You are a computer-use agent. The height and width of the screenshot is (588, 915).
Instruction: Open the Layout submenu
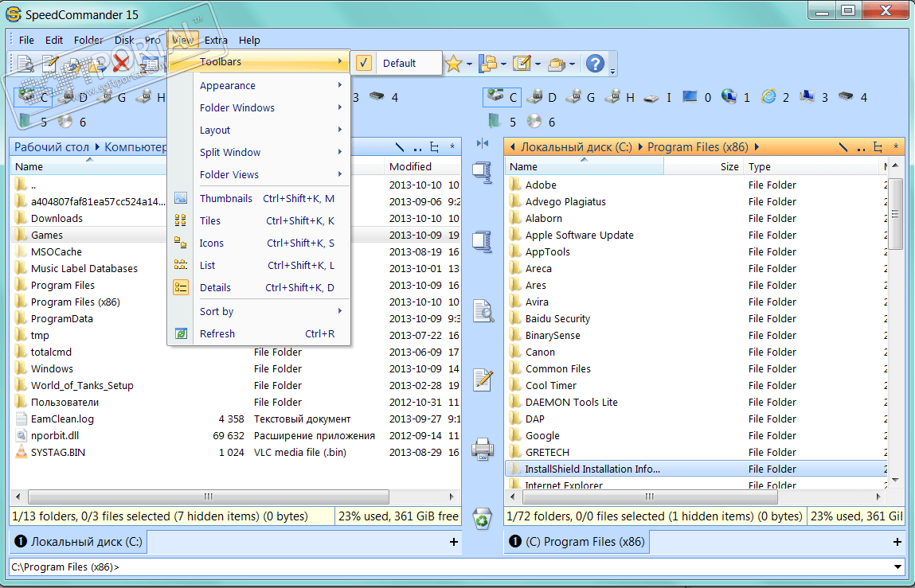click(x=260, y=130)
